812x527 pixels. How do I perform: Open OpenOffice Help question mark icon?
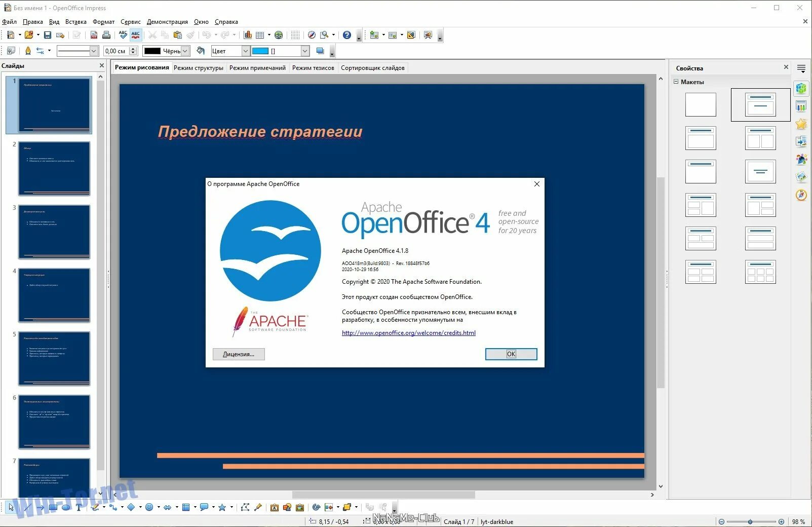tap(347, 35)
